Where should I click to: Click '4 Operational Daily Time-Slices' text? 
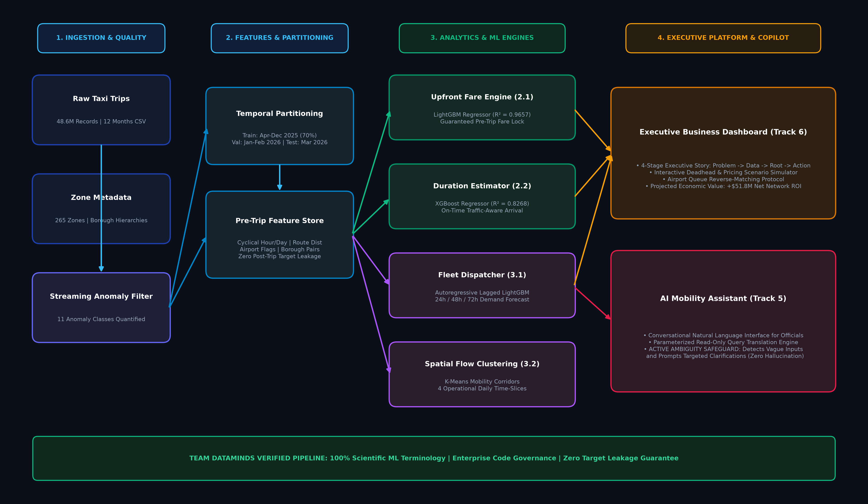pos(482,388)
